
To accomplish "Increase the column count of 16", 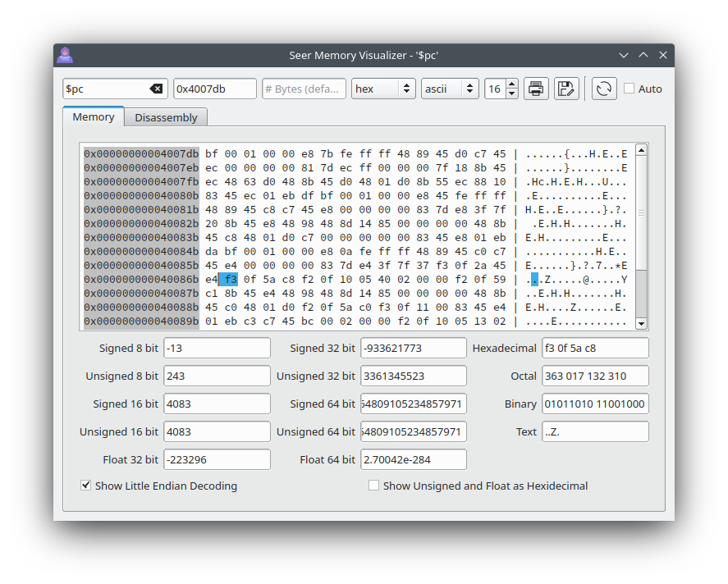I will [x=511, y=84].
